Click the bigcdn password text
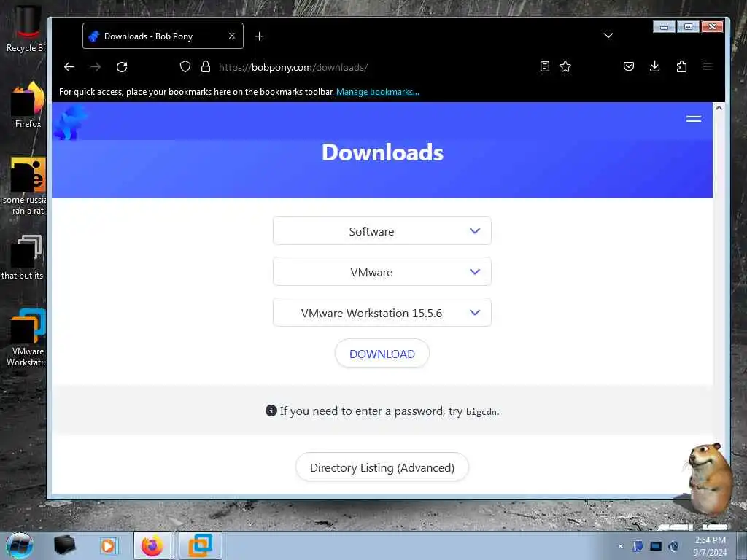This screenshot has width=747, height=560. pyautogui.click(x=481, y=412)
